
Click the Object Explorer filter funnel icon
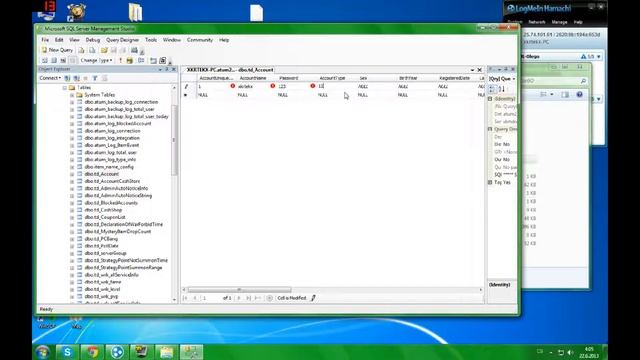point(95,78)
